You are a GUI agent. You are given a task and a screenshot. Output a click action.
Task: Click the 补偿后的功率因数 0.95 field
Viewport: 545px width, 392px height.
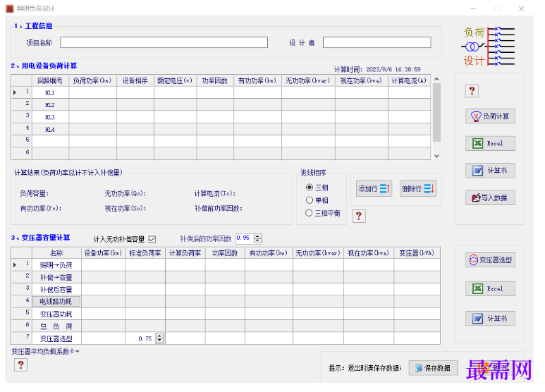pyautogui.click(x=245, y=238)
